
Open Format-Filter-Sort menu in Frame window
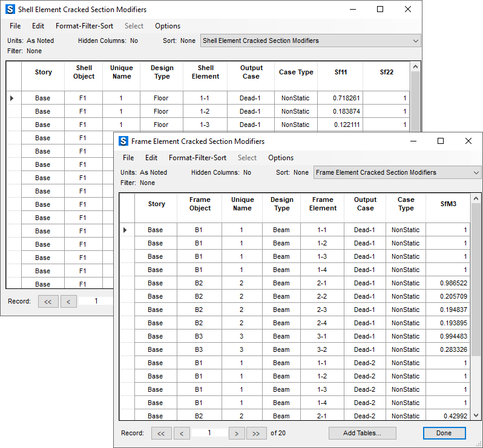click(x=197, y=158)
